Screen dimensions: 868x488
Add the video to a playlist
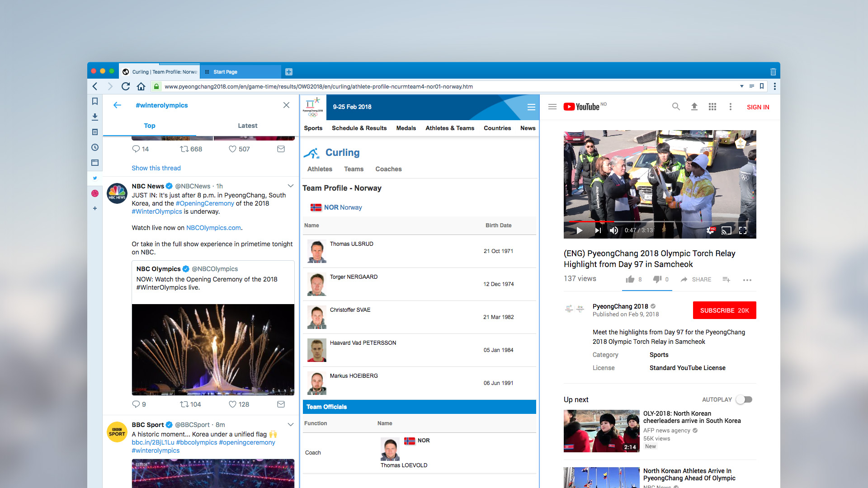tap(726, 280)
